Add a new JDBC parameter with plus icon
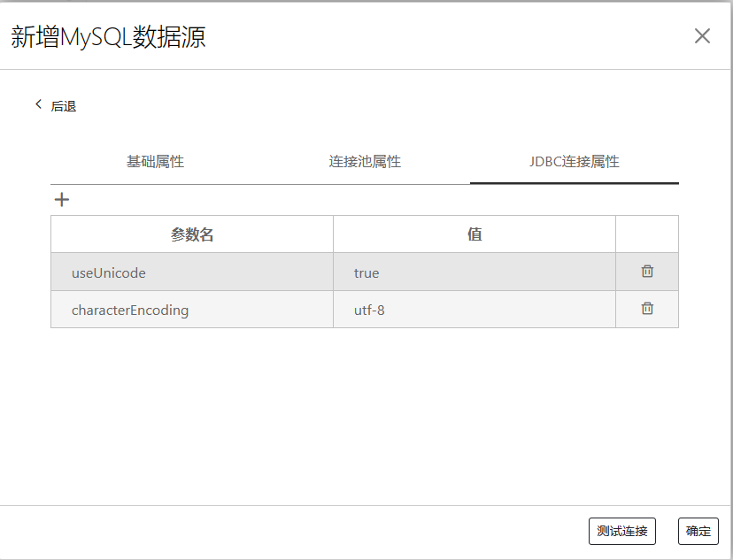Viewport: 733px width, 560px height. point(62,200)
